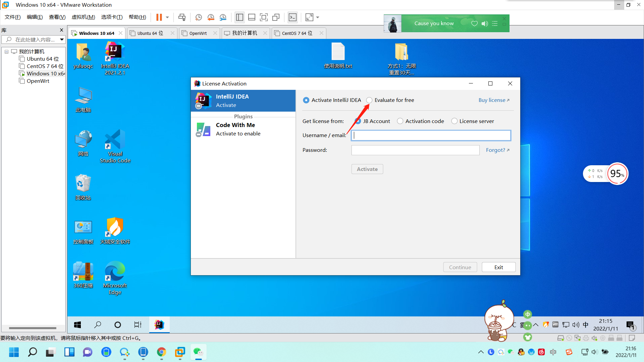Open VMware snapshot manager icon
The height and width of the screenshot is (362, 644).
pos(223,17)
